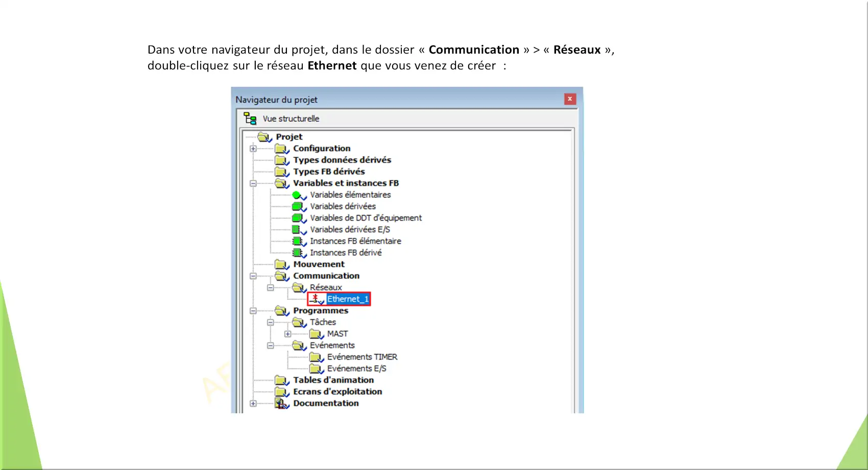Select the Ethernet_1 network entry
Image resolution: width=868 pixels, height=470 pixels.
347,299
